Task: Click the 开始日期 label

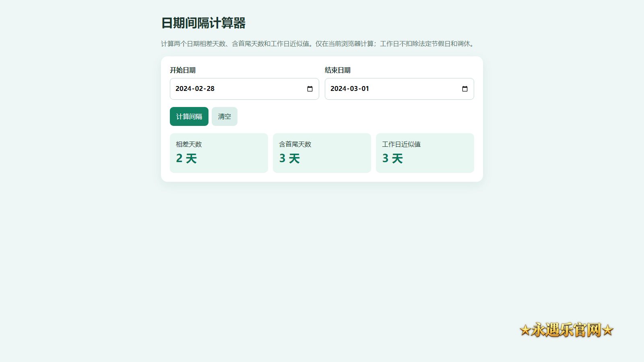Action: 183,70
